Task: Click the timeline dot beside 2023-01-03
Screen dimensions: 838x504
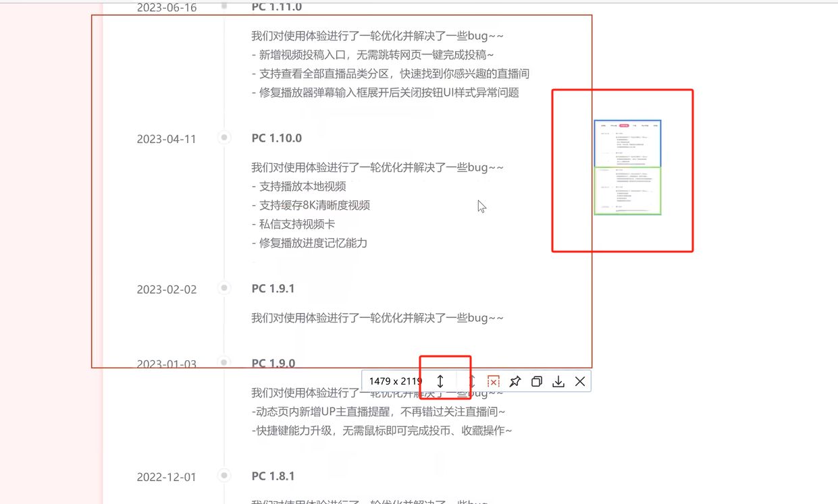Action: (224, 362)
